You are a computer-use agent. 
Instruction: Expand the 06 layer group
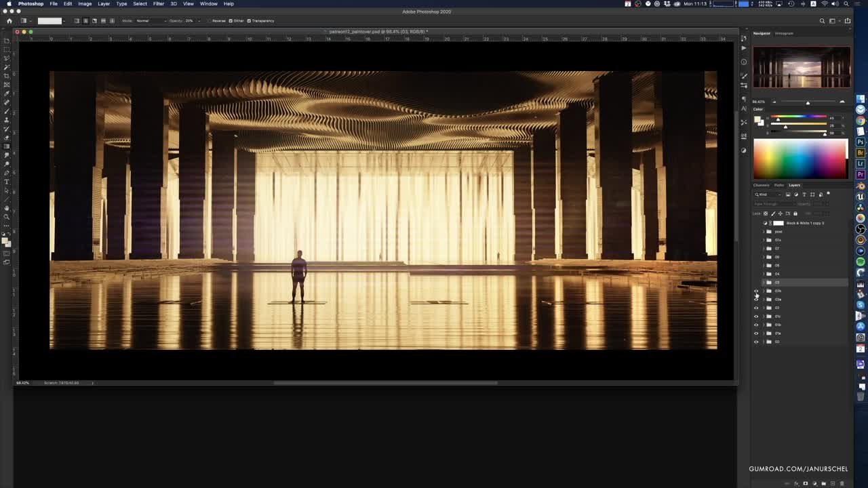[x=764, y=257]
